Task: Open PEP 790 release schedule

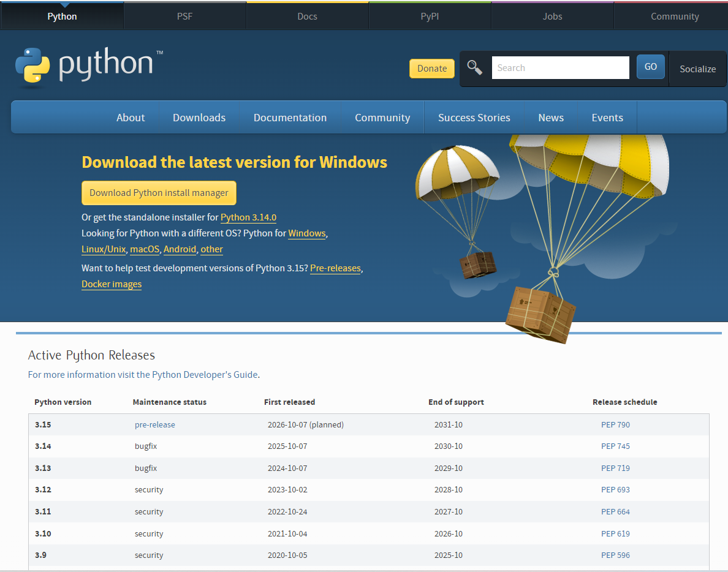Action: pos(615,424)
